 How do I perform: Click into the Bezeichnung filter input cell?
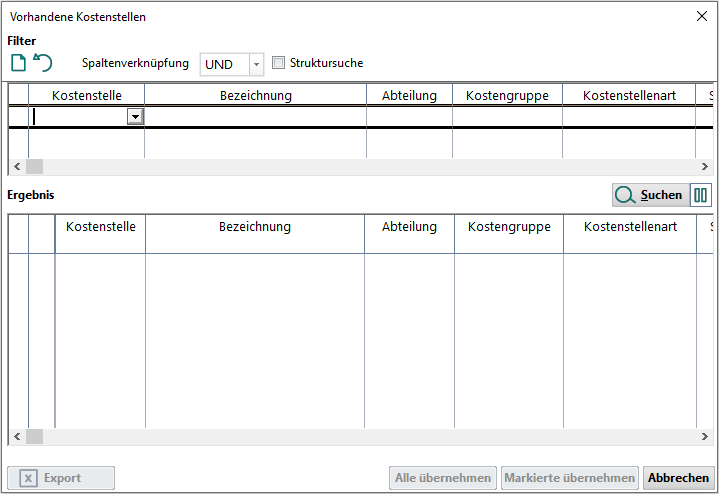255,117
